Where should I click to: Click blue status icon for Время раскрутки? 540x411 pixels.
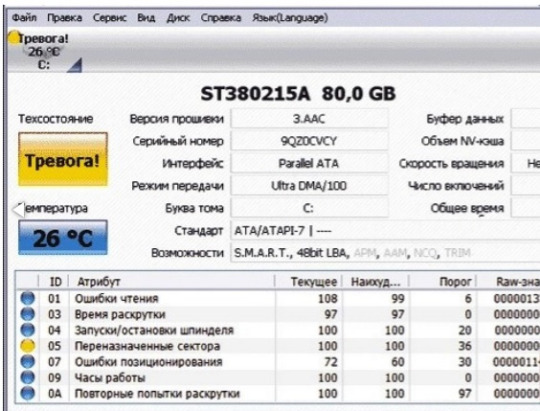28,314
